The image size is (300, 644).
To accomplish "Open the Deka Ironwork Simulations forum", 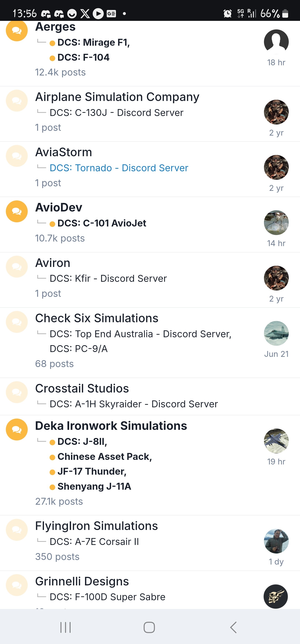I will tap(111, 426).
